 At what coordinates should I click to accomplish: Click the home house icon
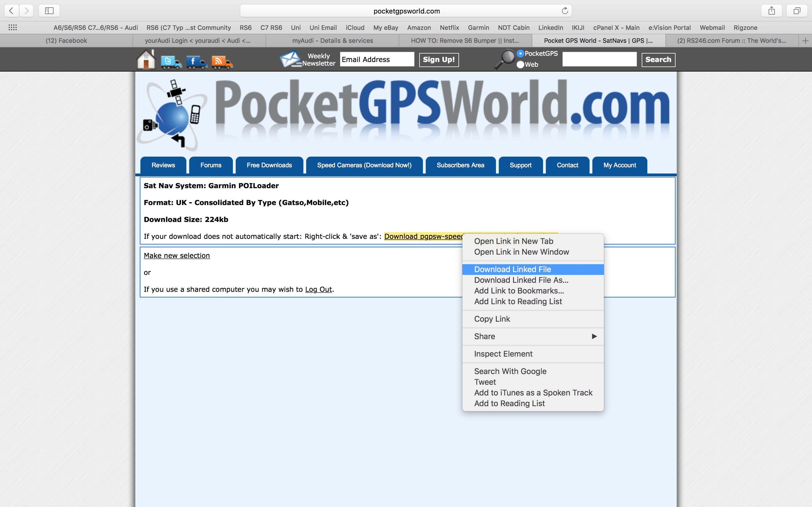[146, 60]
